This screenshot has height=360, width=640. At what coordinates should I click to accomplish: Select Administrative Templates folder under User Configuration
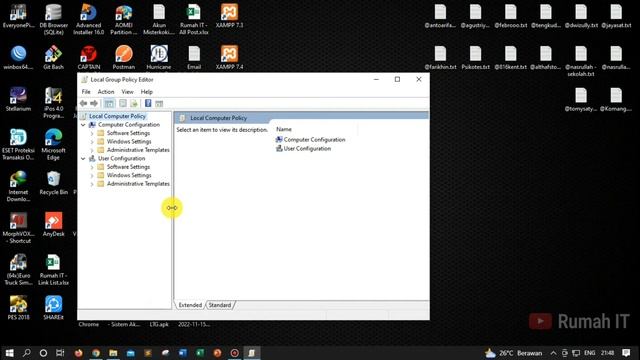pos(138,184)
